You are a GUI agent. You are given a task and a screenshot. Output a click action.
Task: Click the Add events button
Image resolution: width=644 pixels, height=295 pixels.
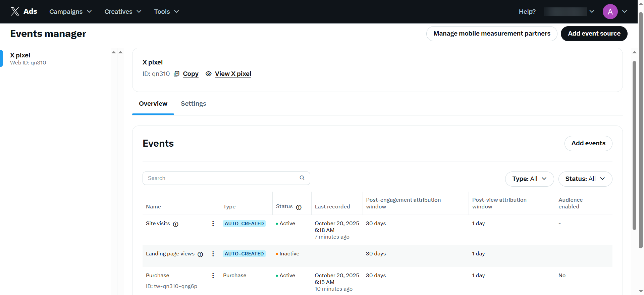click(588, 143)
